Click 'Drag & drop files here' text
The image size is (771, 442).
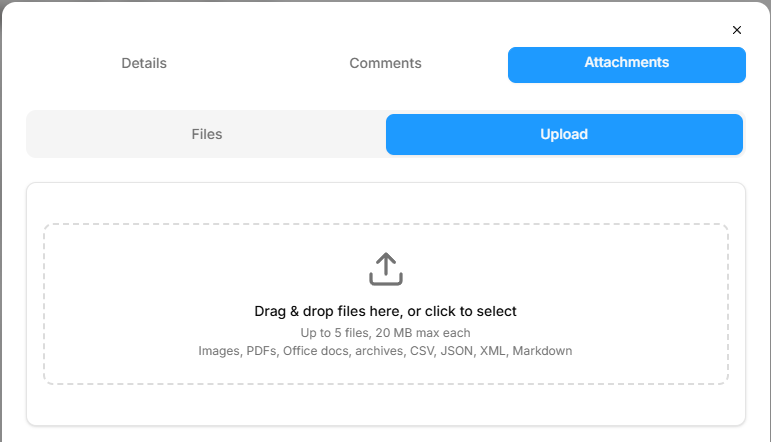(x=386, y=311)
